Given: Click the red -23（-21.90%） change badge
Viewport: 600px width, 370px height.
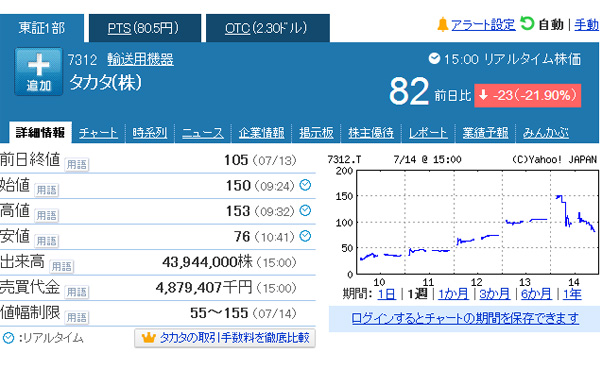Looking at the screenshot, I should click(528, 95).
